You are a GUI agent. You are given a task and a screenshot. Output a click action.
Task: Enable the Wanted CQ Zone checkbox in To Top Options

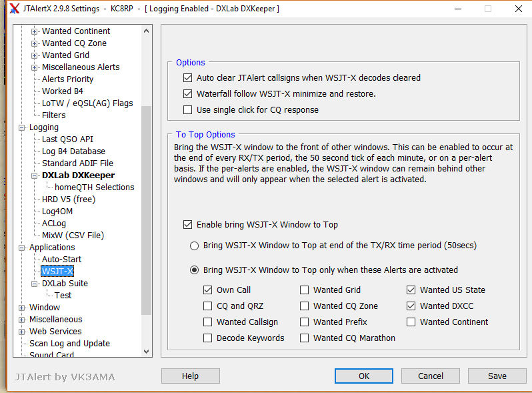tap(305, 306)
